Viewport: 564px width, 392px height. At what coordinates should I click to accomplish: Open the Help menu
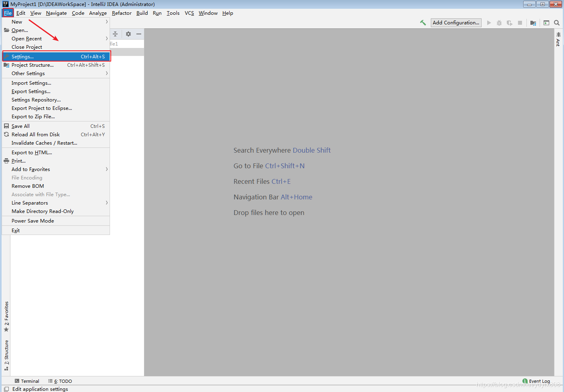click(x=228, y=13)
